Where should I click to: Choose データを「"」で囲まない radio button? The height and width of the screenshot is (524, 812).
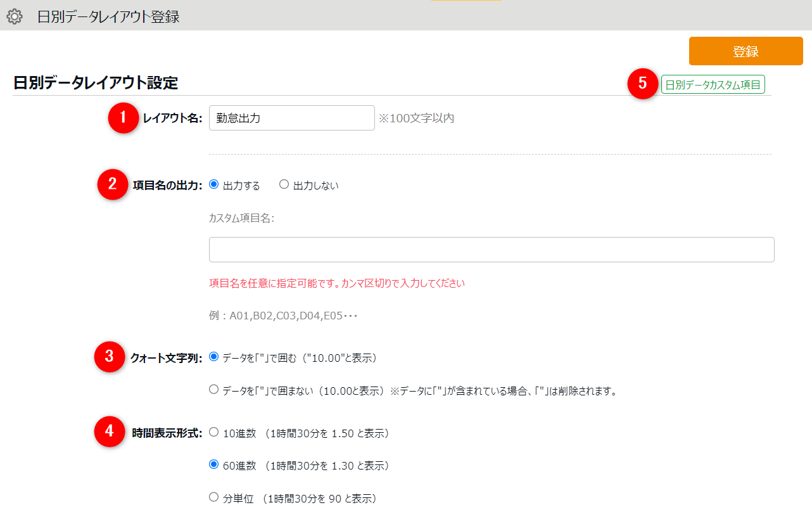tap(214, 390)
